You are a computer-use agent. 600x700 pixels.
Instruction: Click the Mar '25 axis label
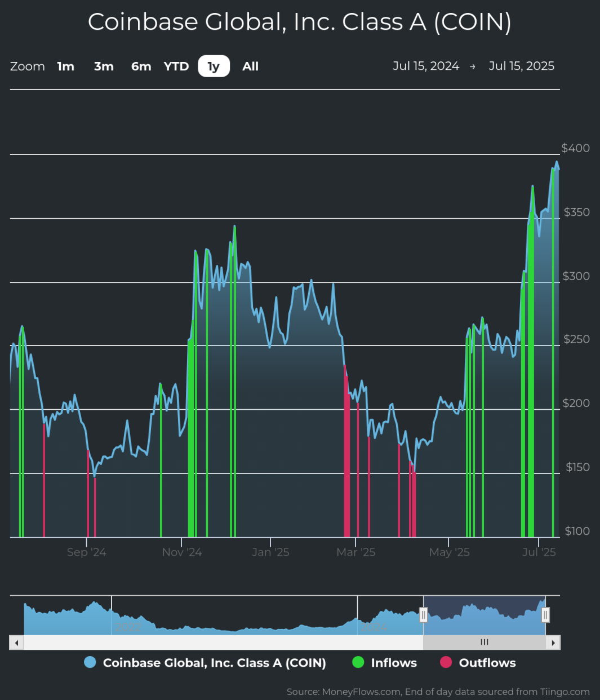point(356,552)
